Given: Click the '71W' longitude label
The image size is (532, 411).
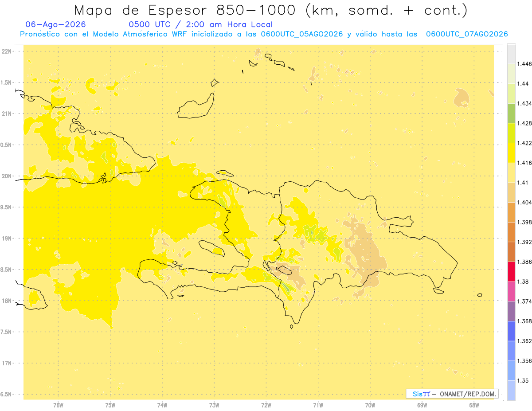Looking at the screenshot, I should pos(318,405).
